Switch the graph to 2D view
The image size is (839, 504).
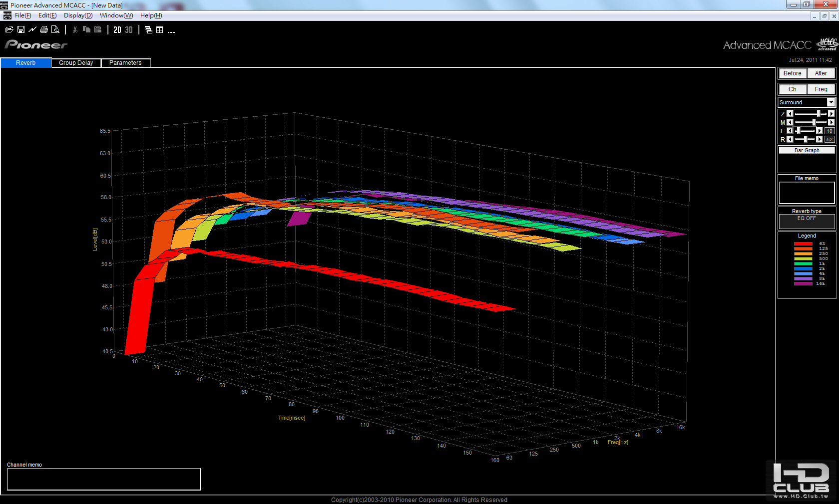tap(117, 30)
